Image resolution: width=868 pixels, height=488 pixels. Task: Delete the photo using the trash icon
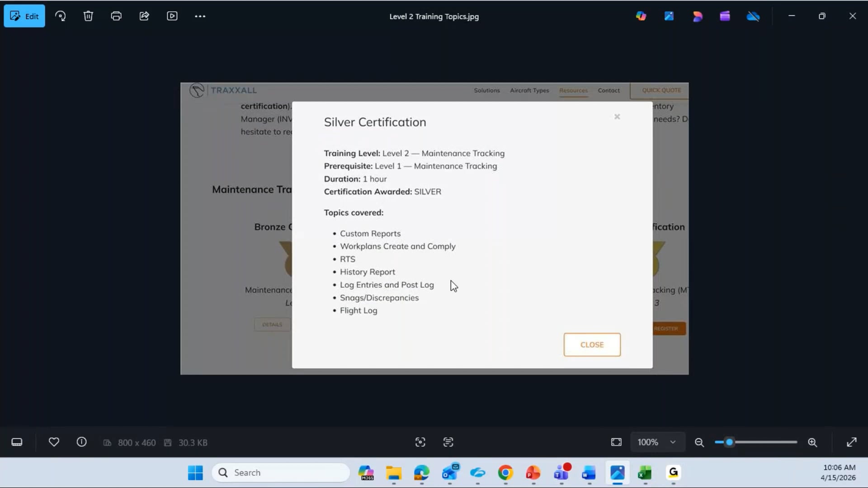(x=88, y=16)
